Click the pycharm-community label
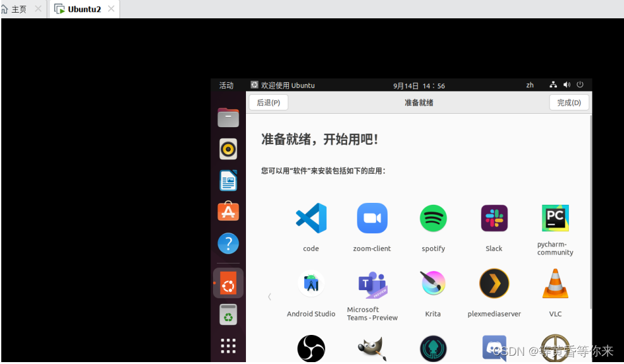 click(555, 248)
